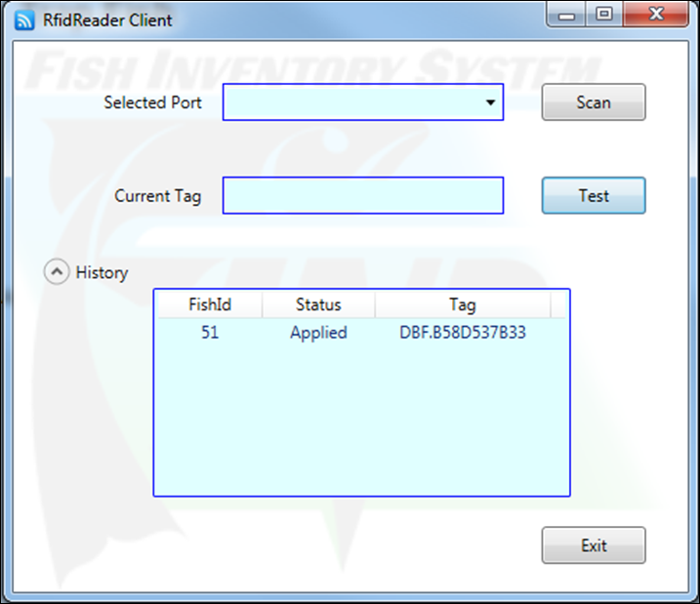Sort by the Tag column header

(462, 304)
